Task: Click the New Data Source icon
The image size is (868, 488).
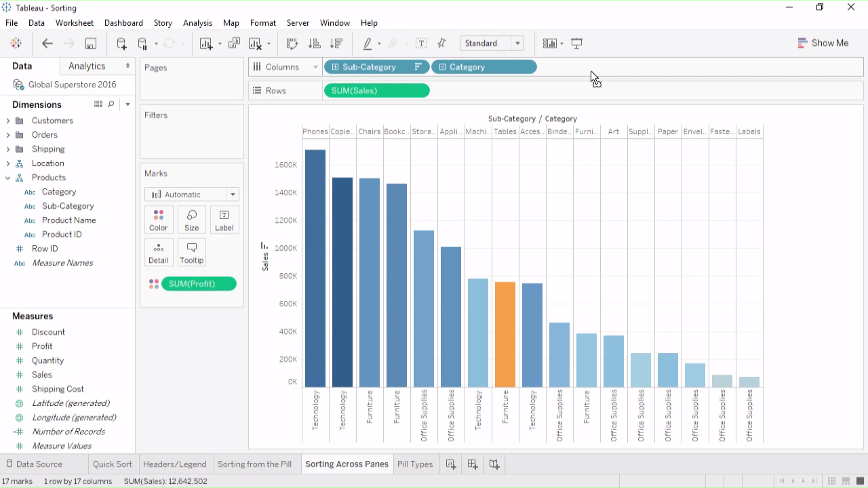Action: (121, 43)
